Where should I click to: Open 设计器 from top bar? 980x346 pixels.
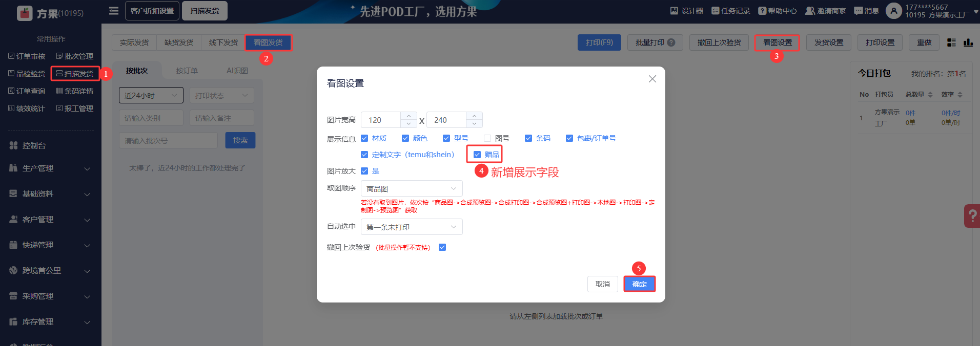pos(687,11)
